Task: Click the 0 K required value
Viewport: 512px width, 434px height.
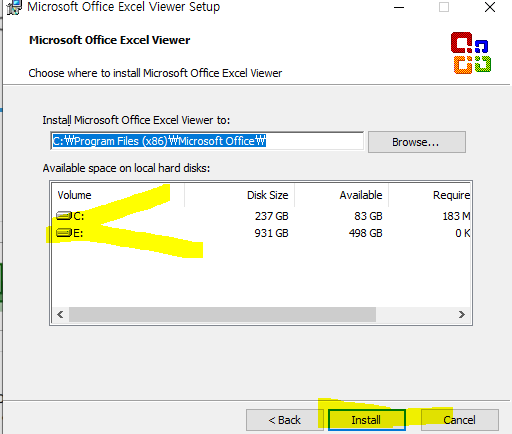Action: point(463,233)
